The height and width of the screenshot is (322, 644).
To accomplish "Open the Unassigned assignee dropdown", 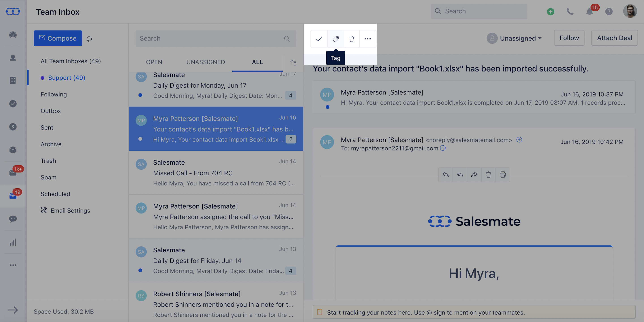I will [514, 38].
